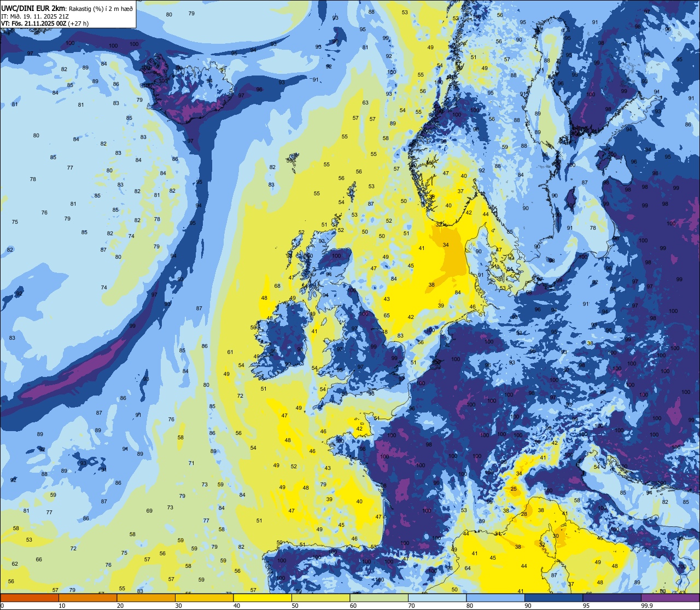This screenshot has height=610, width=700.
Task: Click the 50–60 pale yellow legend swatch
Action: pyautogui.click(x=320, y=598)
